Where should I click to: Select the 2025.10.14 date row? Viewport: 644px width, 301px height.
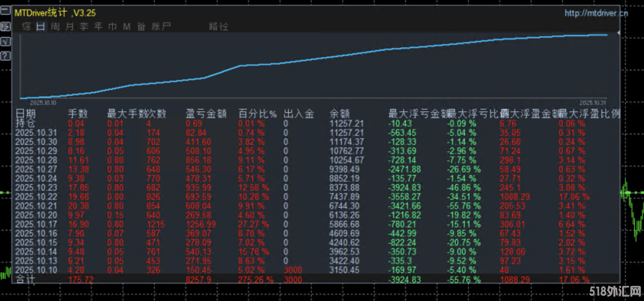(x=36, y=252)
